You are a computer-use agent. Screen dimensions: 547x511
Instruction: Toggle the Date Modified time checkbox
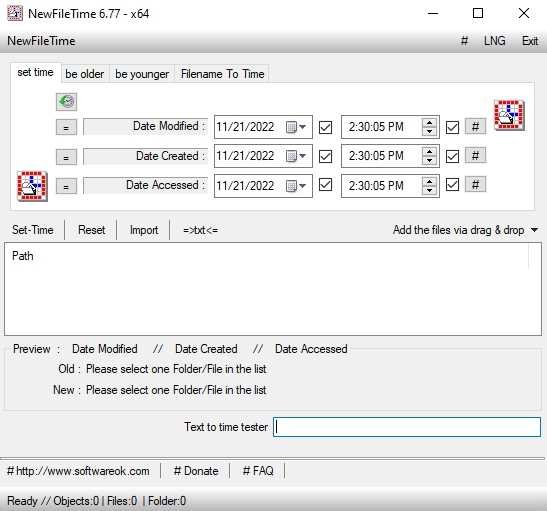(452, 127)
